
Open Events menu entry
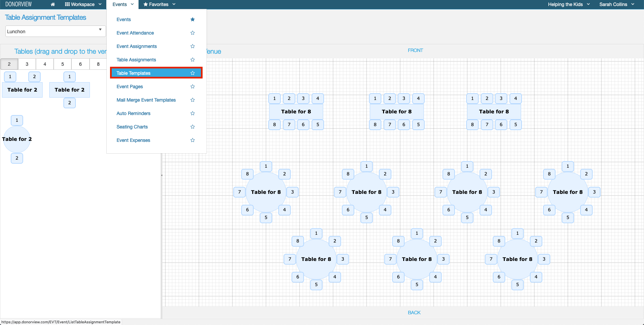point(123,19)
